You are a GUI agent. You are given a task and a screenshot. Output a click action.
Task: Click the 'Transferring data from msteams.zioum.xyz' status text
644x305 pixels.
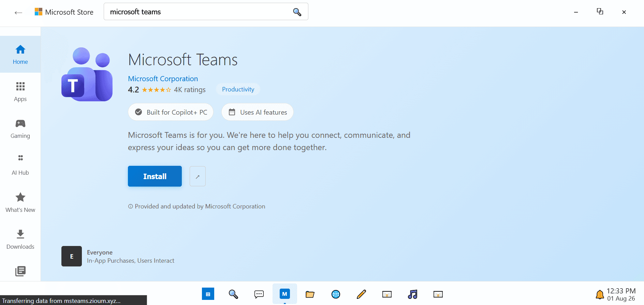click(61, 301)
